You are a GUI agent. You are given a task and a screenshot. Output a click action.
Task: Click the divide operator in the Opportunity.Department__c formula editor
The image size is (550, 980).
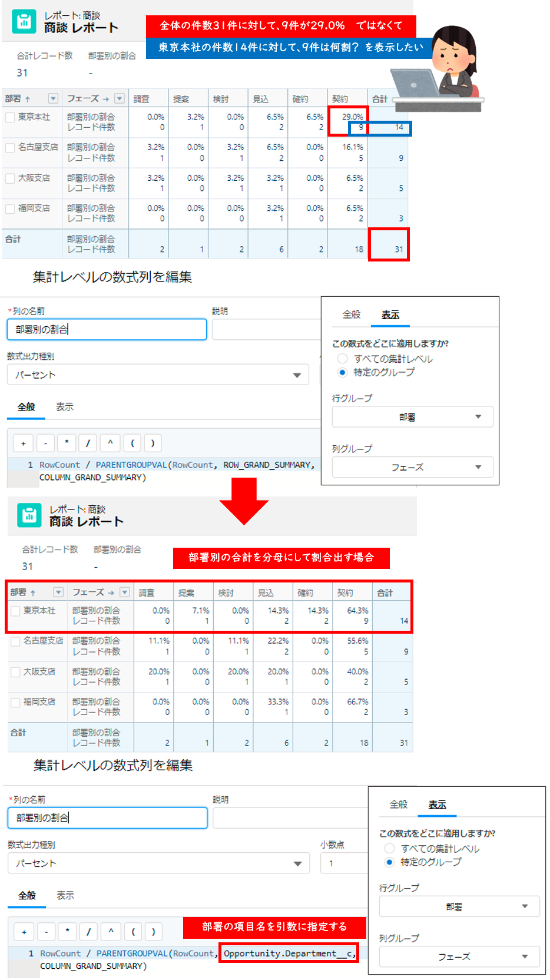(x=88, y=932)
